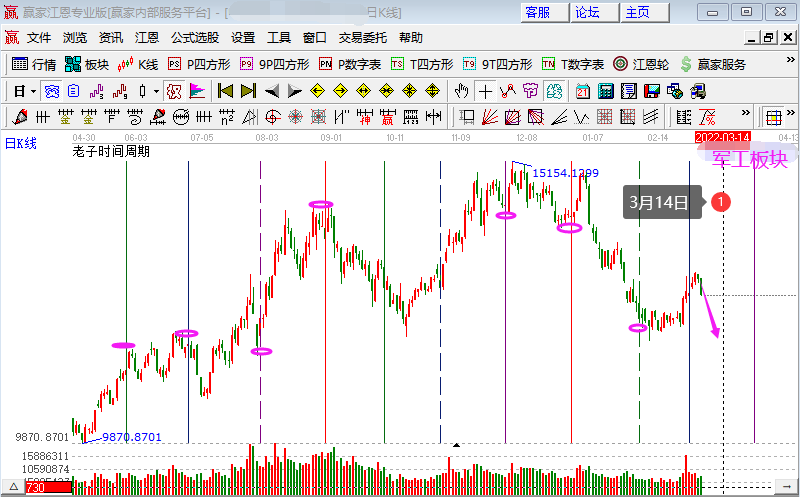Open the notepad icon
Viewport: 800px width, 497px height.
629,91
